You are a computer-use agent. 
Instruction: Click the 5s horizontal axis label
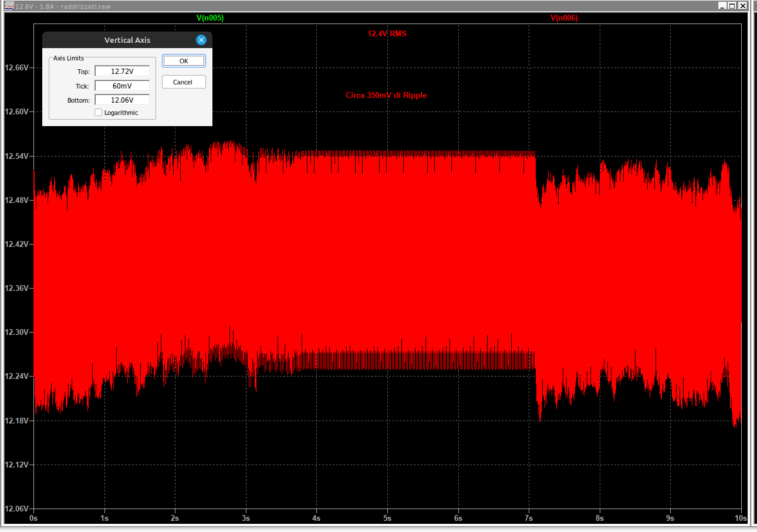pyautogui.click(x=387, y=519)
